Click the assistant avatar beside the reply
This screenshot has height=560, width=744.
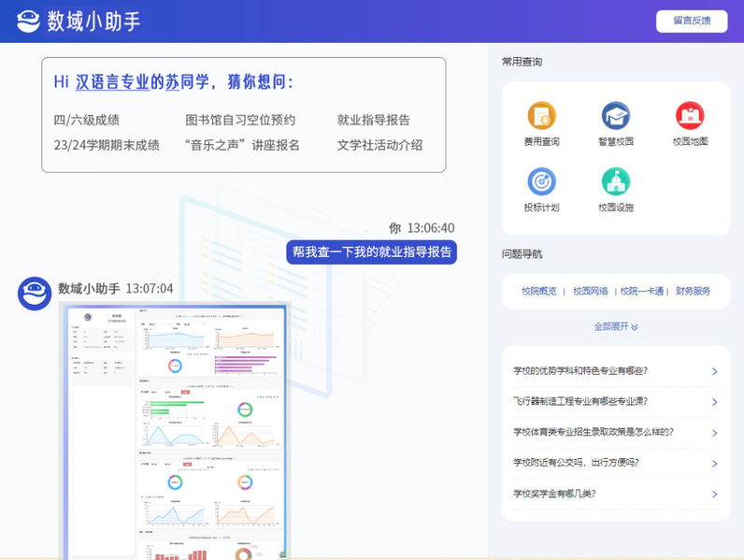point(35,294)
